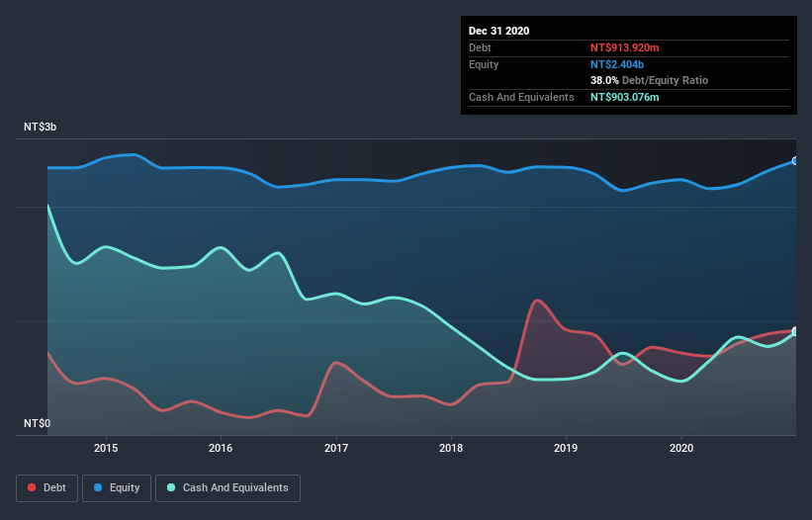This screenshot has height=520, width=812.
Task: Click the NT$903.076m cash value
Action: tap(624, 97)
